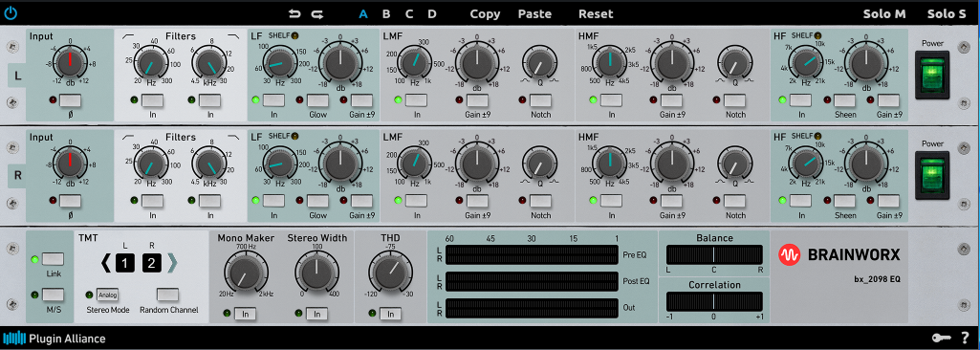Click the Correlation meter display
980x350 pixels.
(x=714, y=301)
